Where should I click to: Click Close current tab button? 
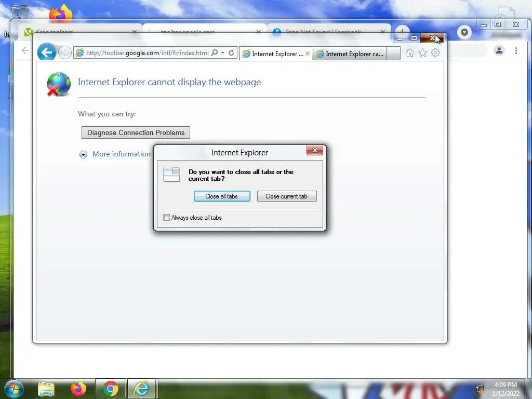pos(287,196)
